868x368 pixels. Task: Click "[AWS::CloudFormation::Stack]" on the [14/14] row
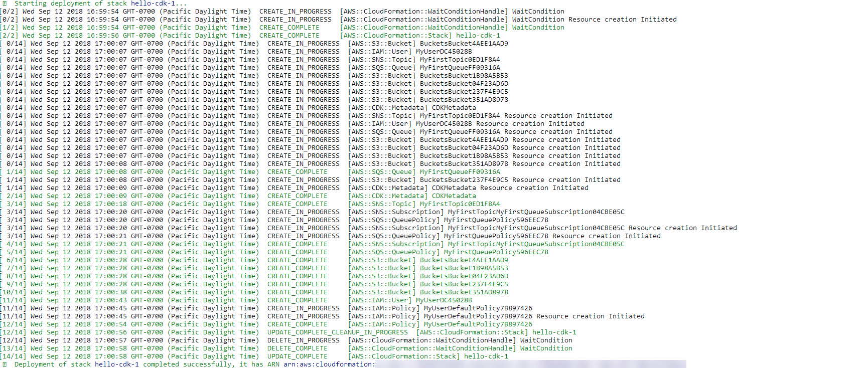pos(404,356)
